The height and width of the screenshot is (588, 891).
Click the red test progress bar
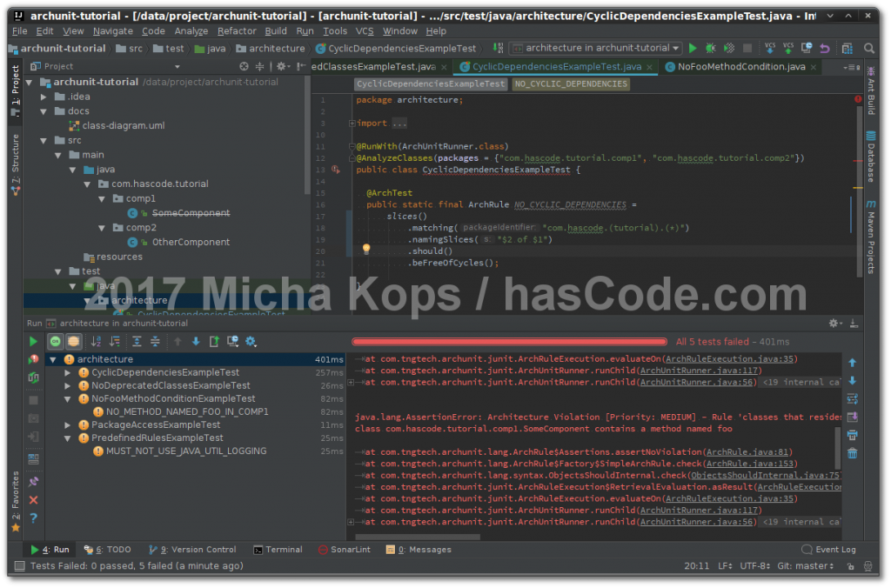pyautogui.click(x=509, y=341)
